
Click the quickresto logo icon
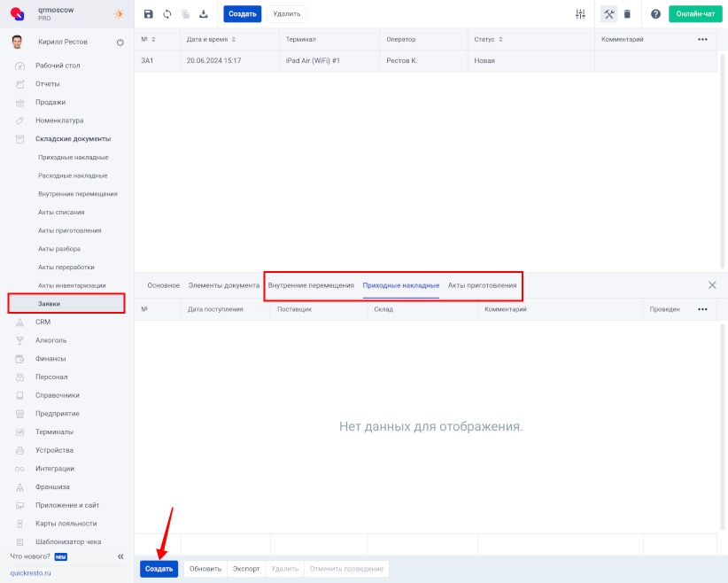(x=18, y=14)
